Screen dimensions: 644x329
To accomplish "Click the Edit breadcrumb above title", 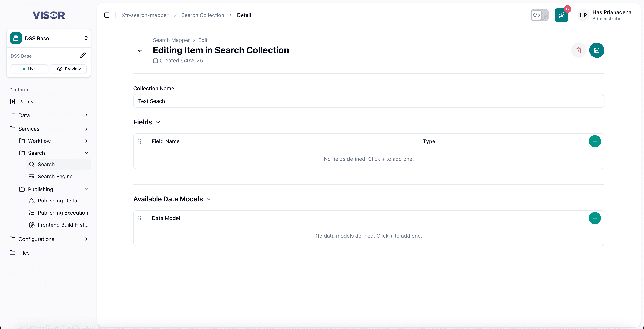I will [203, 40].
